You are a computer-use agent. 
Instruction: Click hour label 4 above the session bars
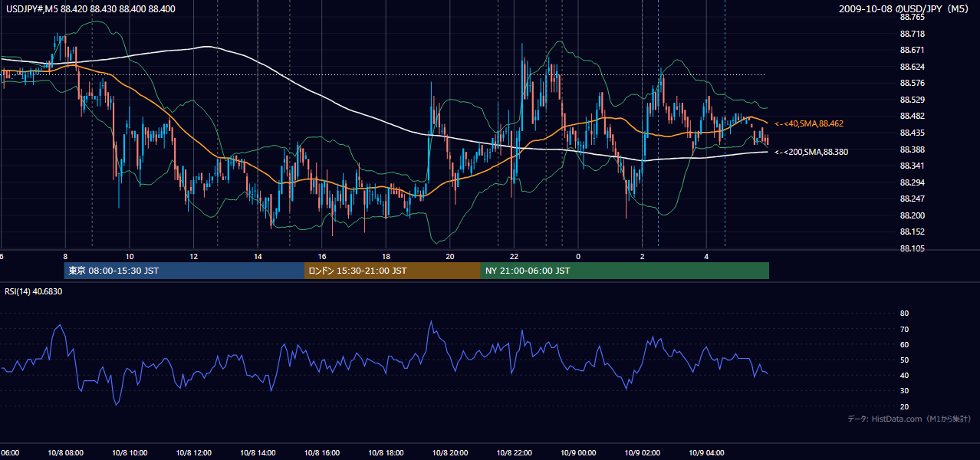[x=706, y=256]
